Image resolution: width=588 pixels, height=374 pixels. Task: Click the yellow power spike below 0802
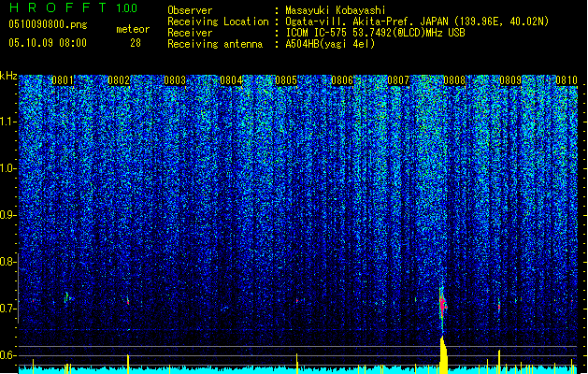tap(128, 364)
